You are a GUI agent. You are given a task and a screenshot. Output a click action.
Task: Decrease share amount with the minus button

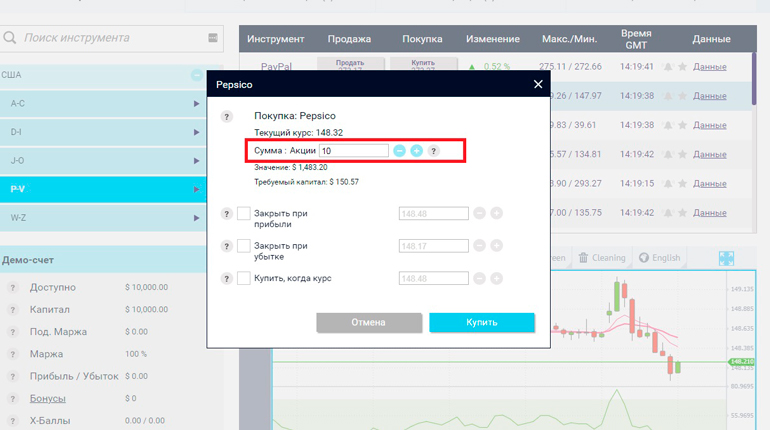[x=399, y=150]
